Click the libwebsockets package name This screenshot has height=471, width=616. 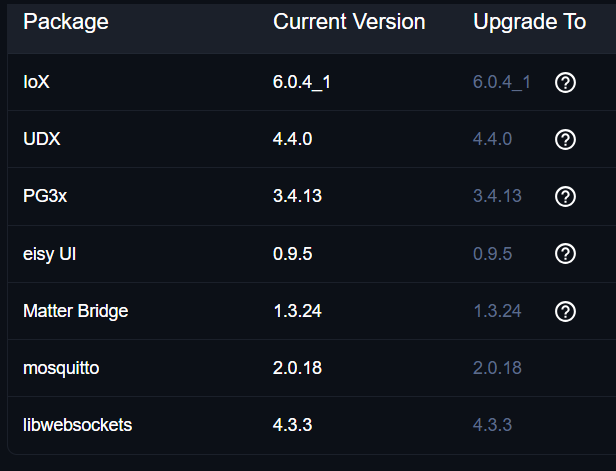pos(78,425)
